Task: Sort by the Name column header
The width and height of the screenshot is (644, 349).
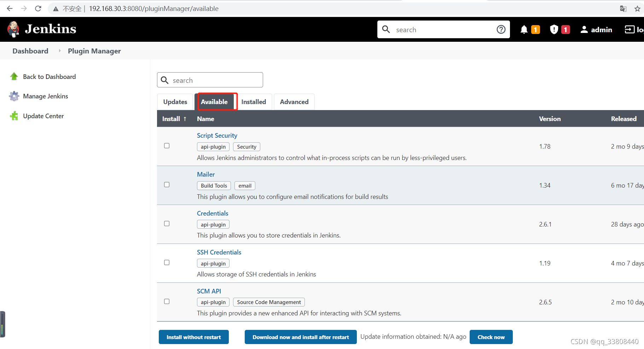Action: click(205, 119)
